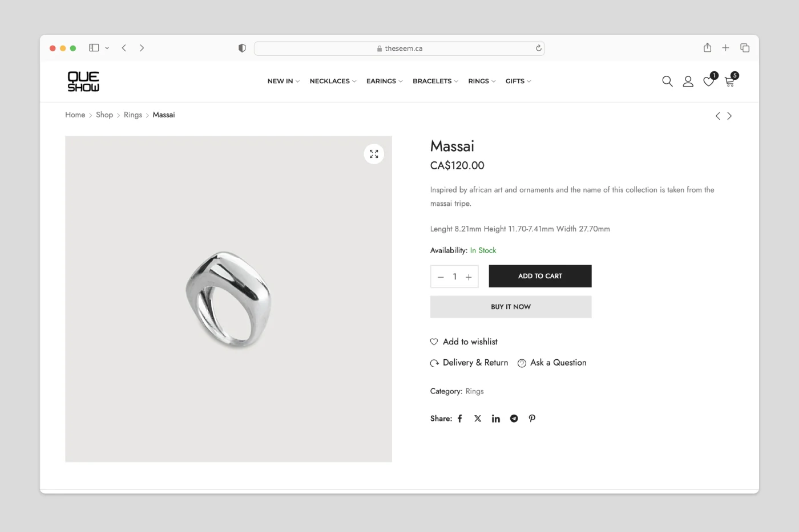This screenshot has height=532, width=799.
Task: Increase quantity with plus button
Action: click(469, 277)
